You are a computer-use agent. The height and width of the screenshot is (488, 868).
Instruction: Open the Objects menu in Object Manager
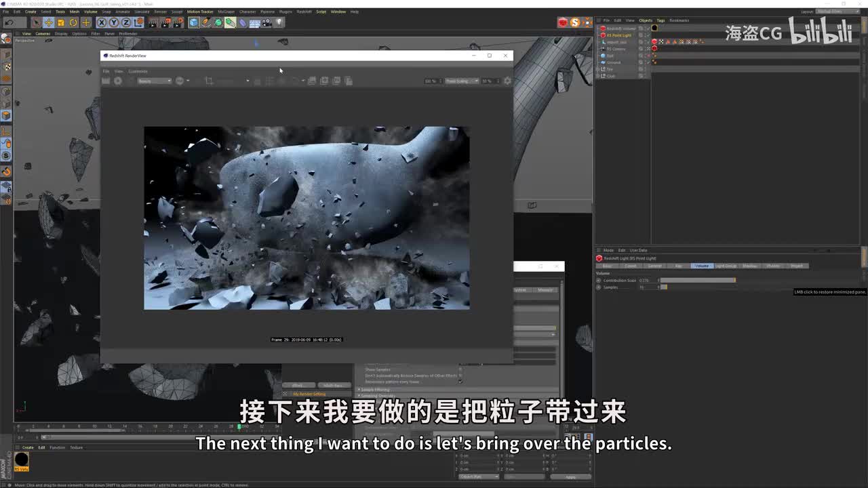[646, 20]
